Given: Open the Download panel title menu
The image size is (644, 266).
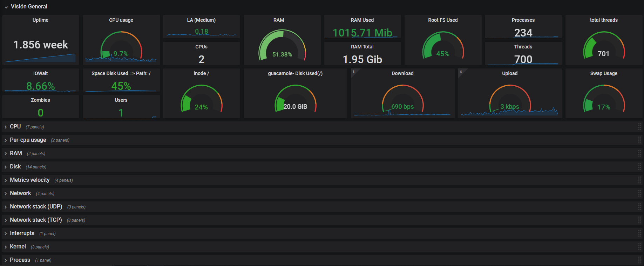Looking at the screenshot, I should (402, 73).
